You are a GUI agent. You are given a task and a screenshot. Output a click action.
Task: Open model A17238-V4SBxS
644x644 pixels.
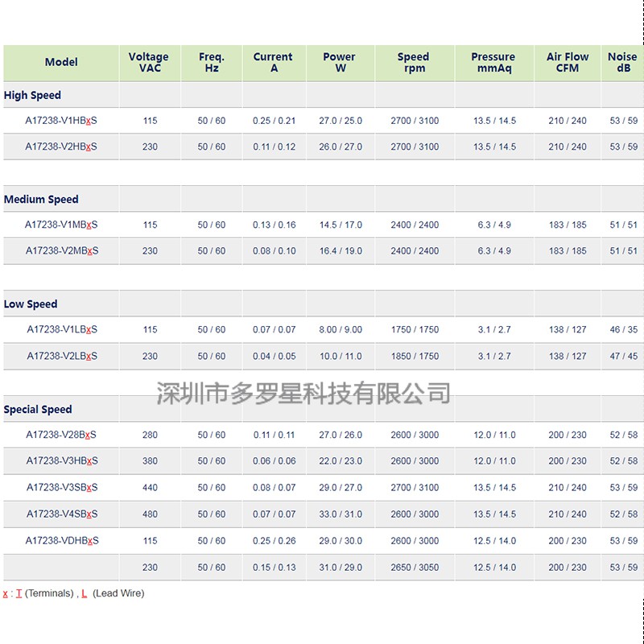[61, 514]
